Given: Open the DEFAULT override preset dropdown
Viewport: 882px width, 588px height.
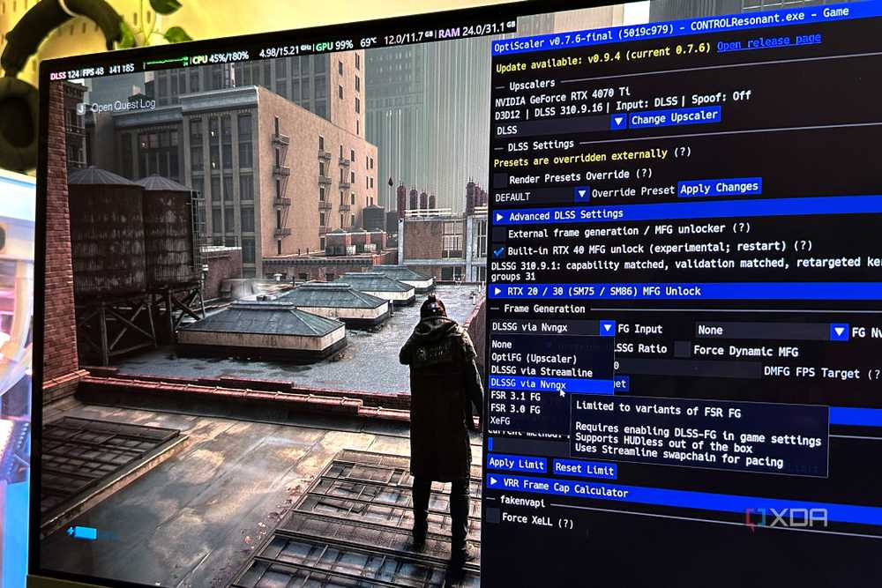Looking at the screenshot, I should pos(541,197).
